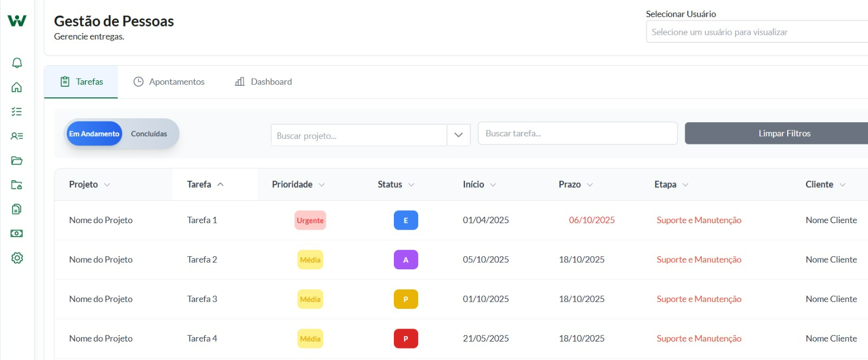This screenshot has width=868, height=360.
Task: Expand the Buscar projeto dropdown arrow
Action: point(458,135)
